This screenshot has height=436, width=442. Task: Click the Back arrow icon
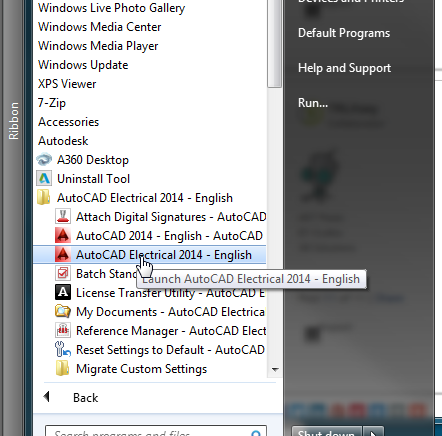click(47, 397)
